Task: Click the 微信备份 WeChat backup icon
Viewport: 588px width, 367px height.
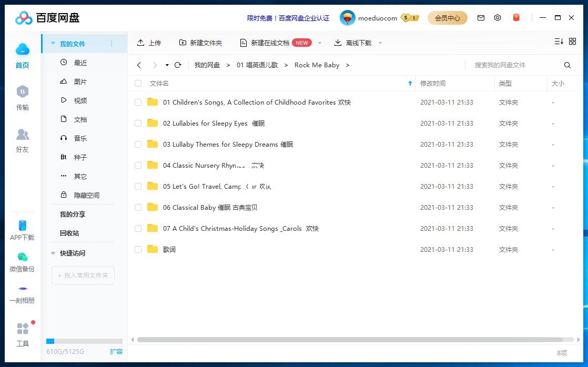Action: [22, 257]
